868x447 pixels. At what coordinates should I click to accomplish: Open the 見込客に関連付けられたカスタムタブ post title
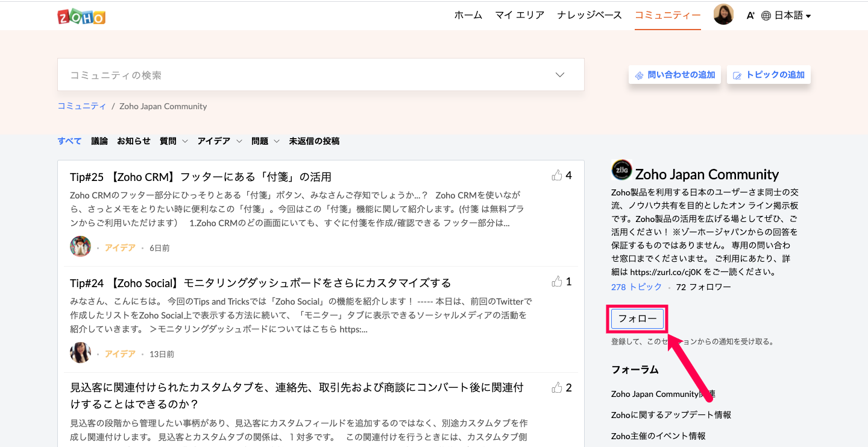pyautogui.click(x=297, y=396)
